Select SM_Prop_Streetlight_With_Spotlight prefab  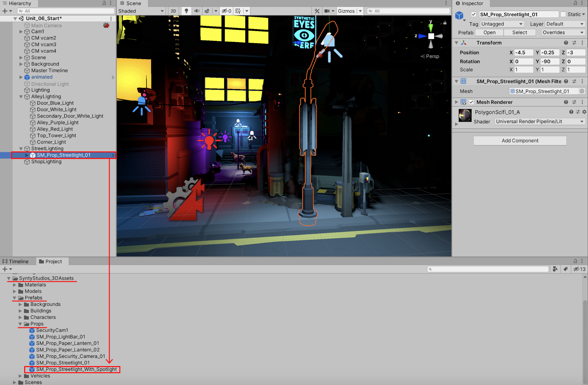tap(76, 369)
